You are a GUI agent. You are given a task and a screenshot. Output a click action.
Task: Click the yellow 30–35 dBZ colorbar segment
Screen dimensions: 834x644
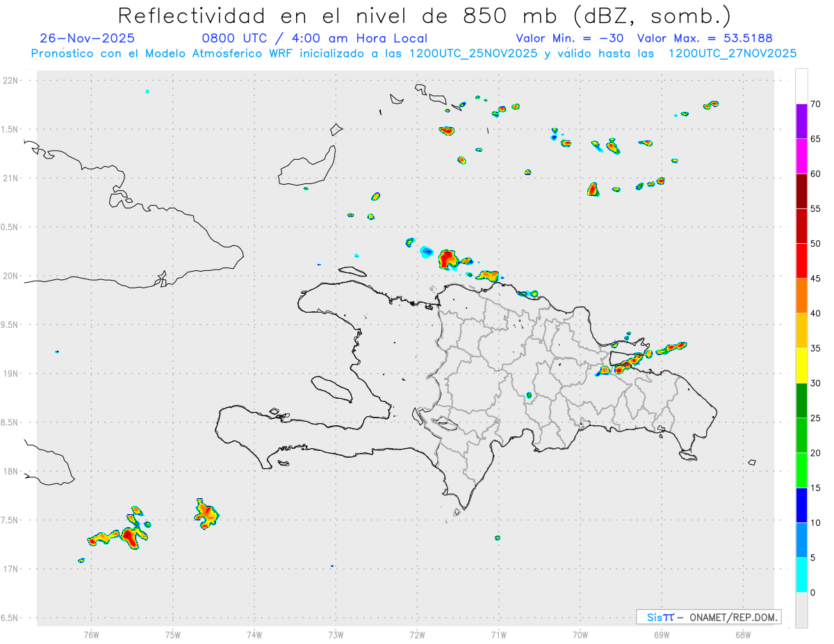[x=801, y=365]
